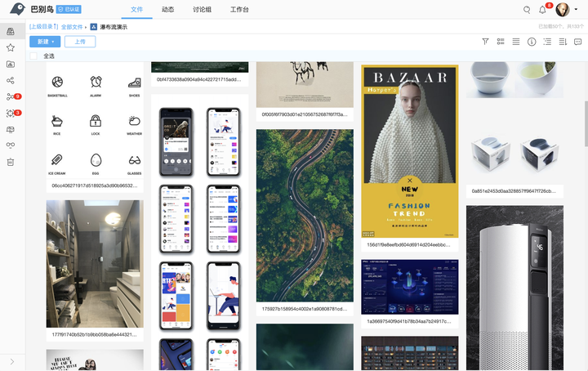Open the night building facade thumbnail
The image size is (588, 371).
point(410,353)
